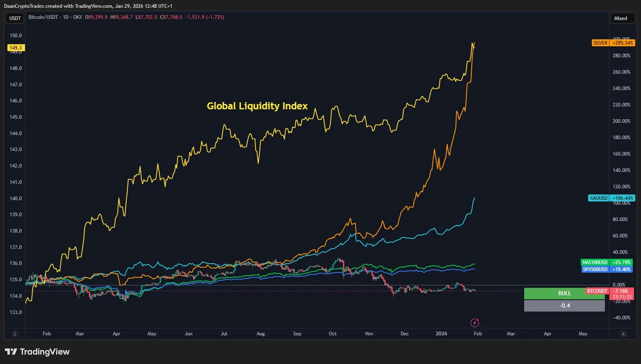Click the yellow 149.3 left-axis price tag
The image size is (641, 364).
pos(16,48)
